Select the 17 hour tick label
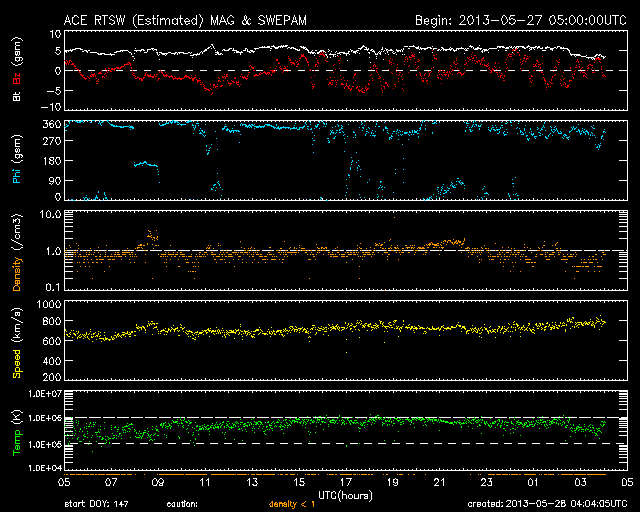 pos(345,482)
